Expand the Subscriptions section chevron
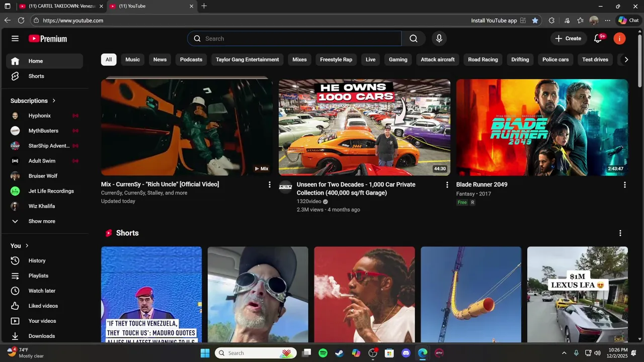This screenshot has width=644, height=362. point(54,101)
